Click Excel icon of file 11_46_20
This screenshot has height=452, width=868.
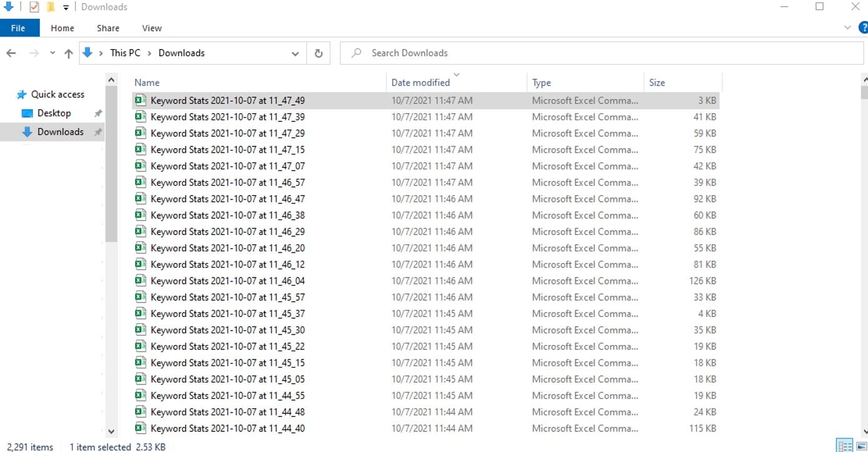coord(141,248)
